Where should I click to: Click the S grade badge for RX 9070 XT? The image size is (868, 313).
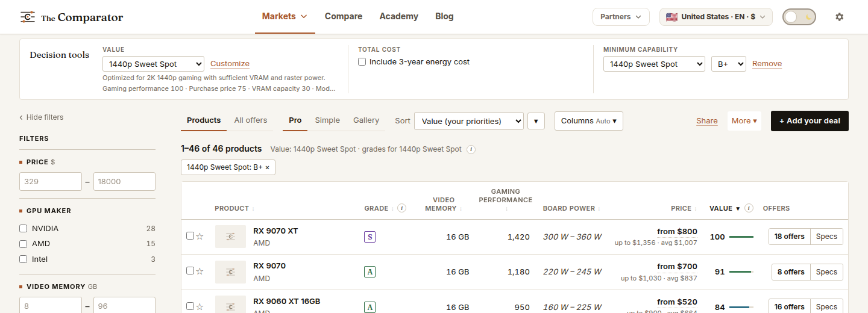(370, 237)
